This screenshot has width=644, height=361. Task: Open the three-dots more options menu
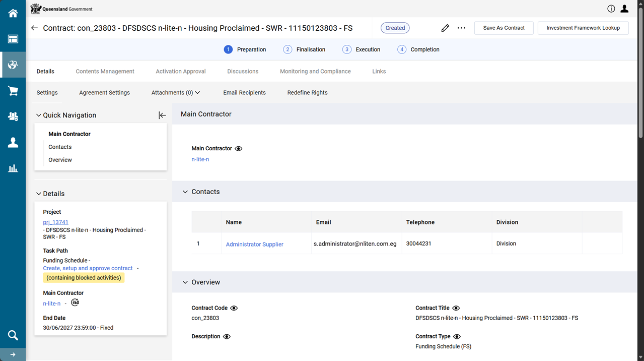(x=461, y=28)
